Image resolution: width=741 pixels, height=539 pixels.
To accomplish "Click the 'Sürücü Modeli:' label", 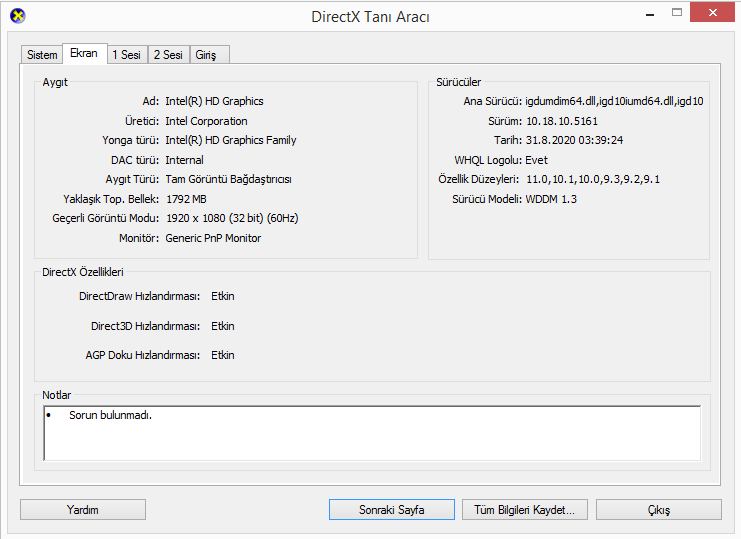I will click(487, 199).
